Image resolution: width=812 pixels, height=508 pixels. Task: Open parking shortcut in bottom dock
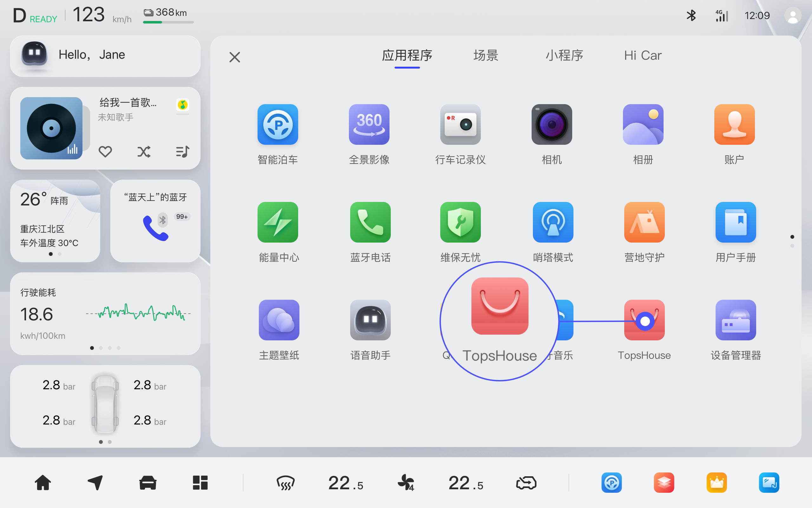click(x=611, y=483)
